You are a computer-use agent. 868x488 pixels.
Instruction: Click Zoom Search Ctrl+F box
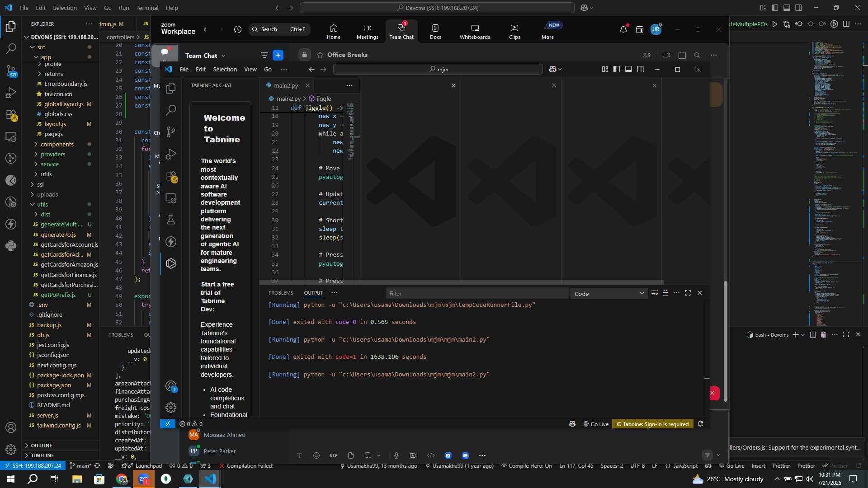pos(279,29)
